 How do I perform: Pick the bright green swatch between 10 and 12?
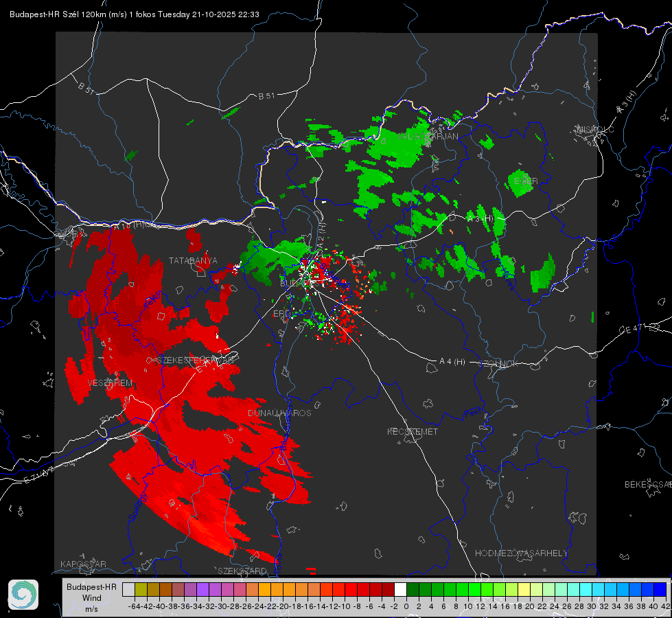pos(474,589)
